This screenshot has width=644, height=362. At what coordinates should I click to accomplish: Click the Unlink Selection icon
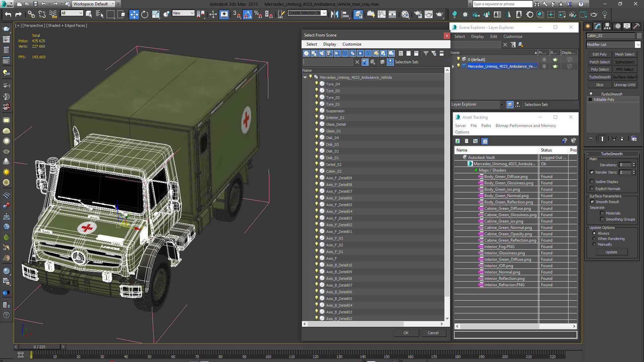point(42,14)
